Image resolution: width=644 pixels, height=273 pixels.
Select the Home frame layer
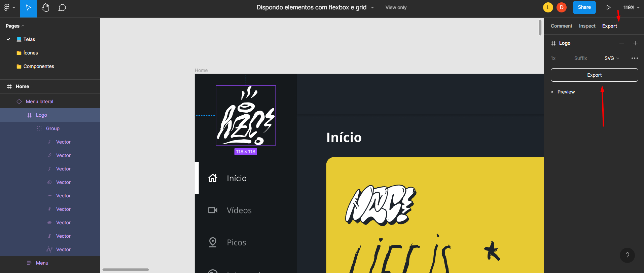(x=22, y=86)
